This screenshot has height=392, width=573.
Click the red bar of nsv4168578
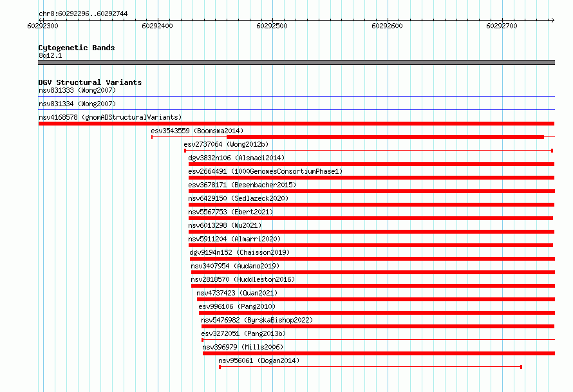tap(296, 124)
